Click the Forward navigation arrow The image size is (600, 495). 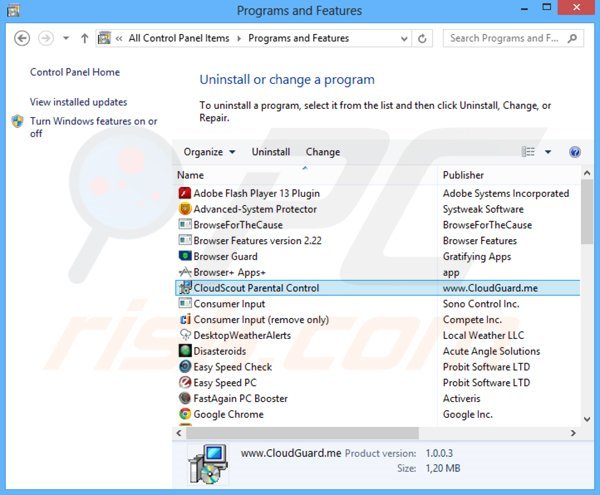46,38
